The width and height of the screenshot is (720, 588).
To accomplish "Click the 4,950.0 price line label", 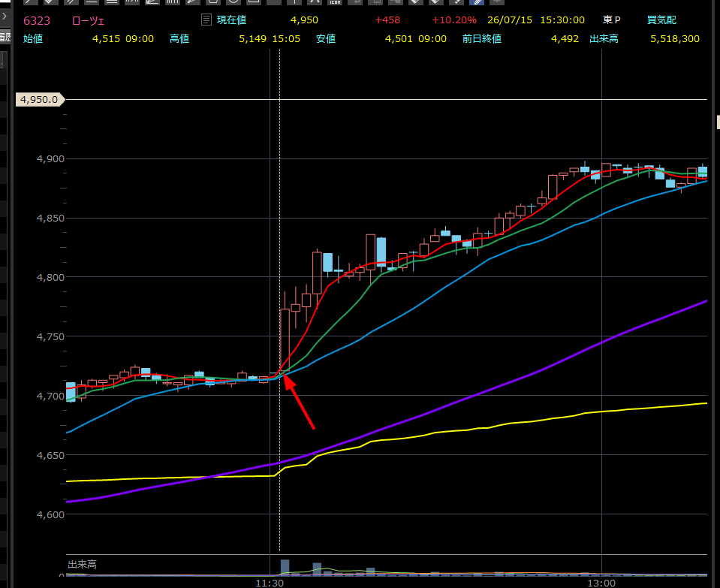I will click(x=40, y=99).
